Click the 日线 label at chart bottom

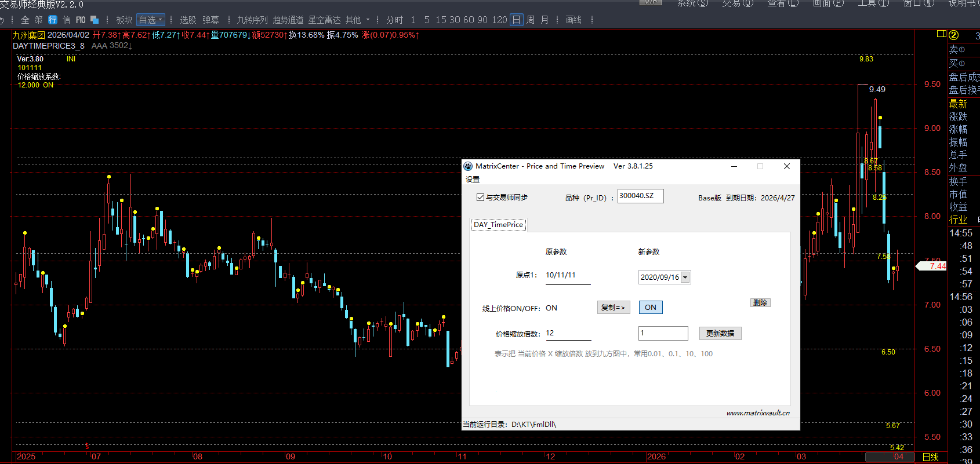pyautogui.click(x=931, y=457)
